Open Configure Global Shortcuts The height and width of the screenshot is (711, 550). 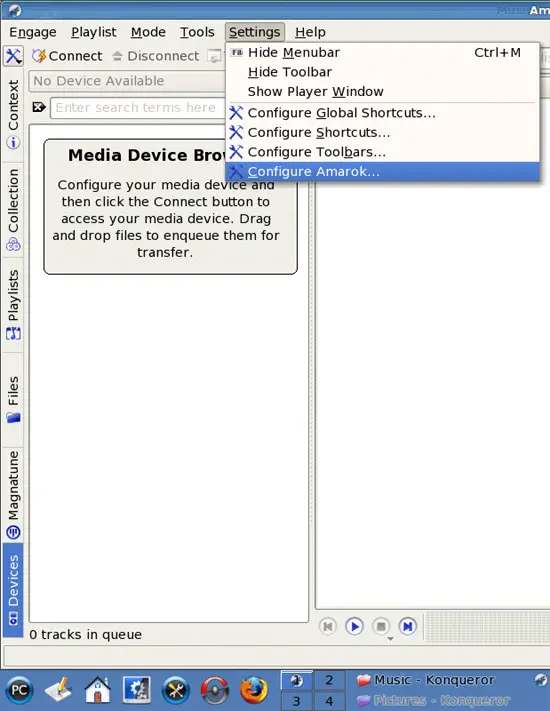point(382,113)
